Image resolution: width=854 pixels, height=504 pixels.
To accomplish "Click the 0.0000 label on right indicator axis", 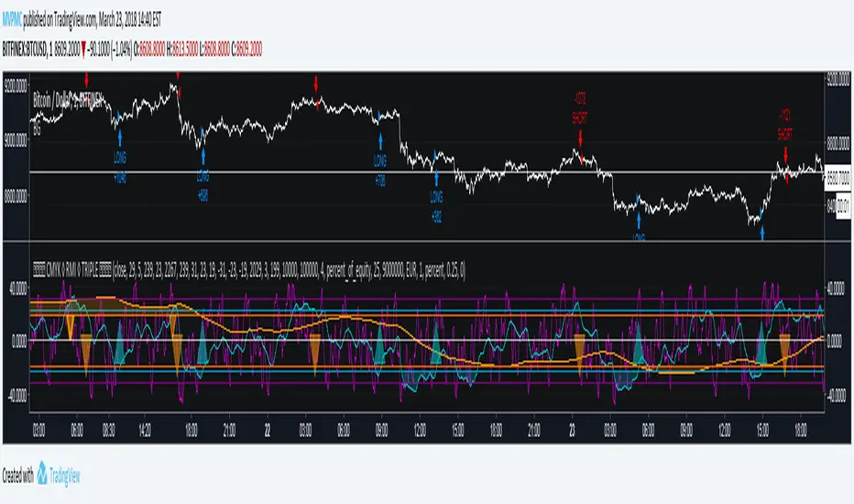I will click(838, 340).
